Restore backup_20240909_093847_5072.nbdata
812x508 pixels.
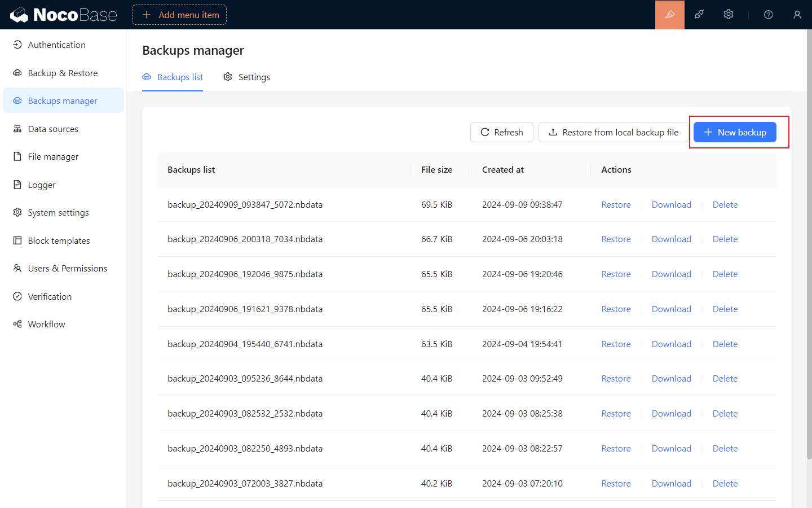coord(616,204)
